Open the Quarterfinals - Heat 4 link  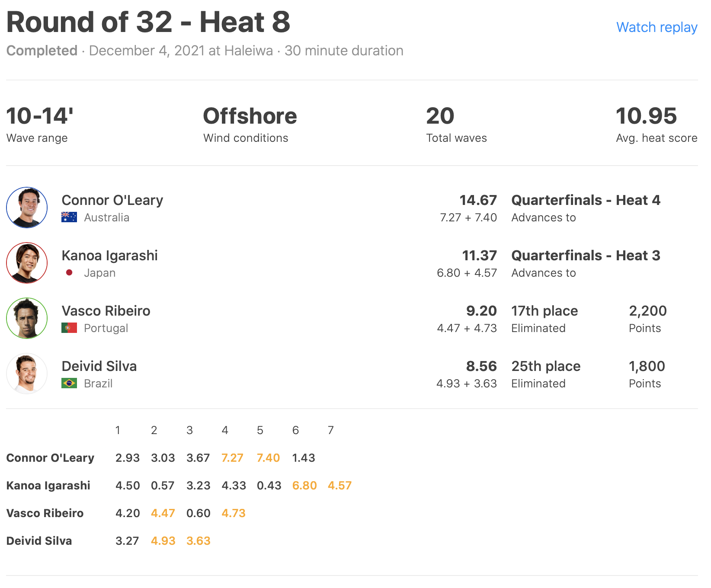pyautogui.click(x=586, y=200)
